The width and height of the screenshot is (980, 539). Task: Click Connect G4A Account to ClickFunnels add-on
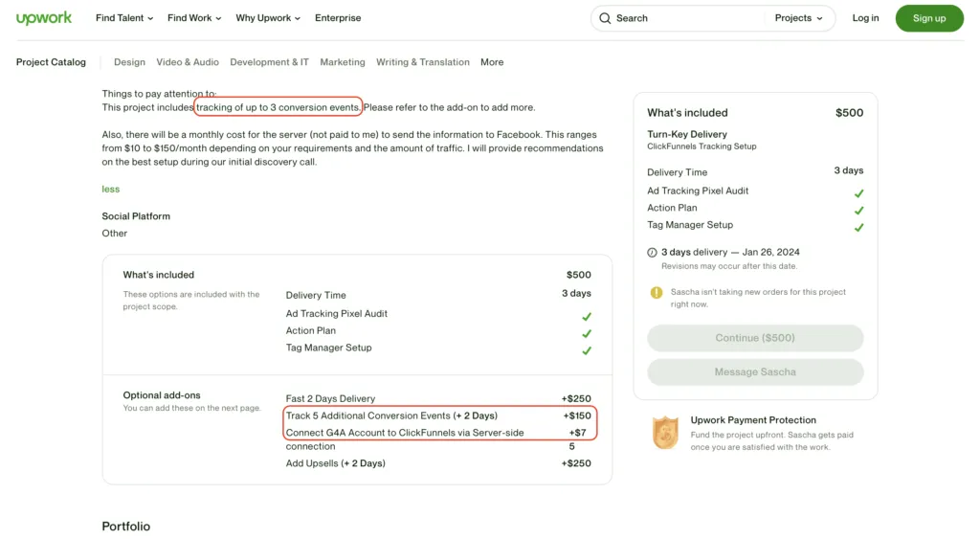pyautogui.click(x=405, y=438)
